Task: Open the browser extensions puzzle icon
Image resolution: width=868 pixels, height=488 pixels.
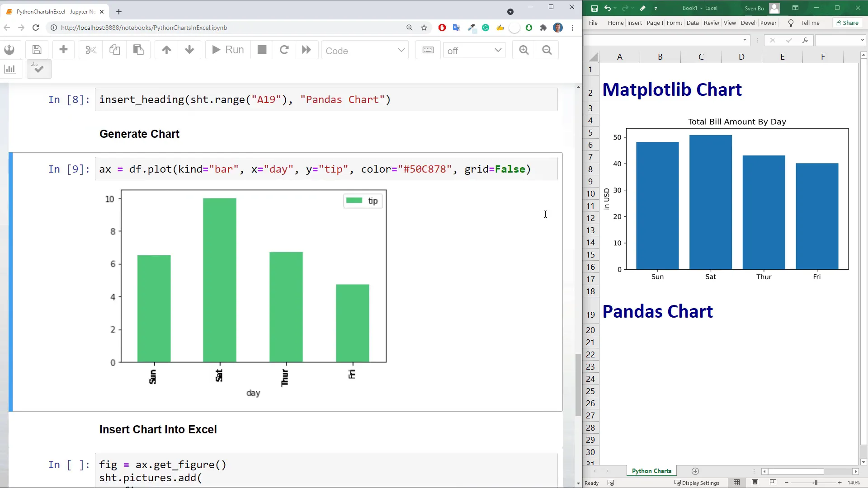Action: [x=543, y=28]
